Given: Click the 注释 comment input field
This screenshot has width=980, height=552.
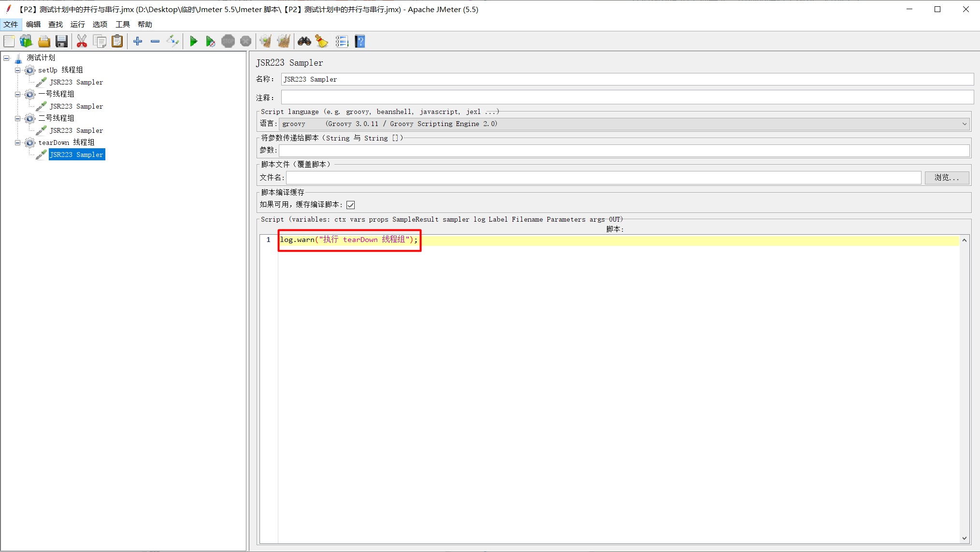Looking at the screenshot, I should 627,98.
